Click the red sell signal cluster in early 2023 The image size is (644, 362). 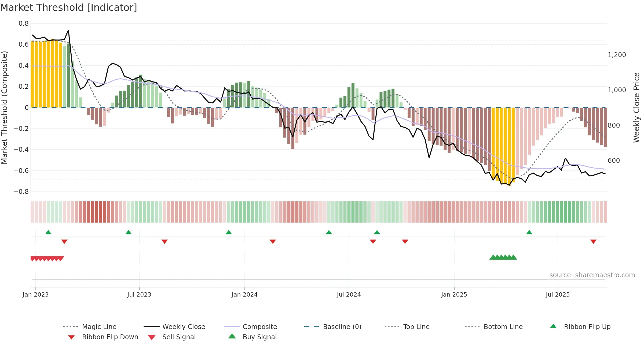click(47, 259)
